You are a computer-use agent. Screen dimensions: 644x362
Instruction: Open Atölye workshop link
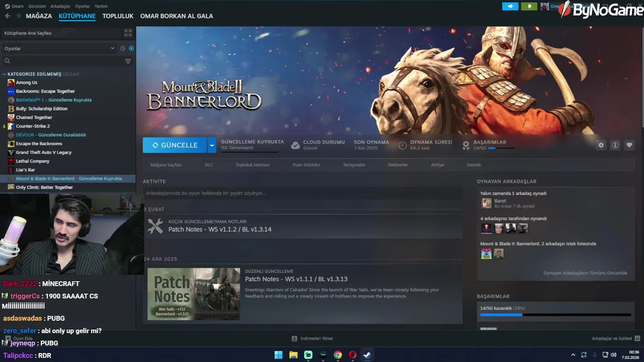tap(437, 165)
